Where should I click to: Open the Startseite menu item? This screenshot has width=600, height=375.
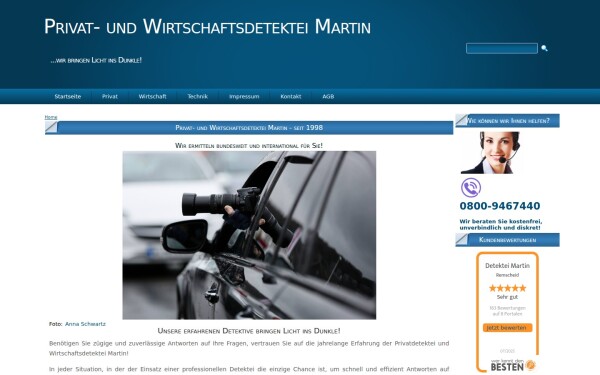(68, 96)
